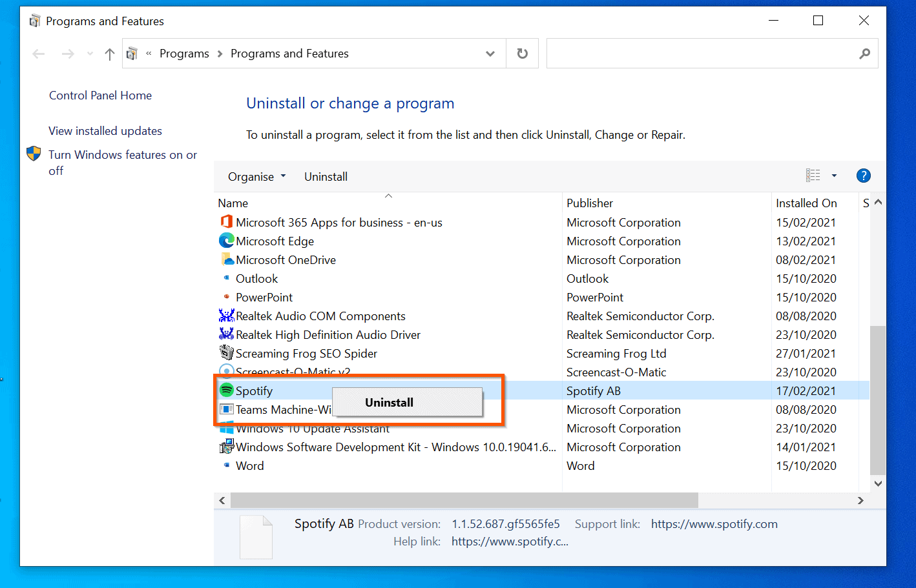
Task: Click the scroll down arrow of list
Action: (878, 483)
